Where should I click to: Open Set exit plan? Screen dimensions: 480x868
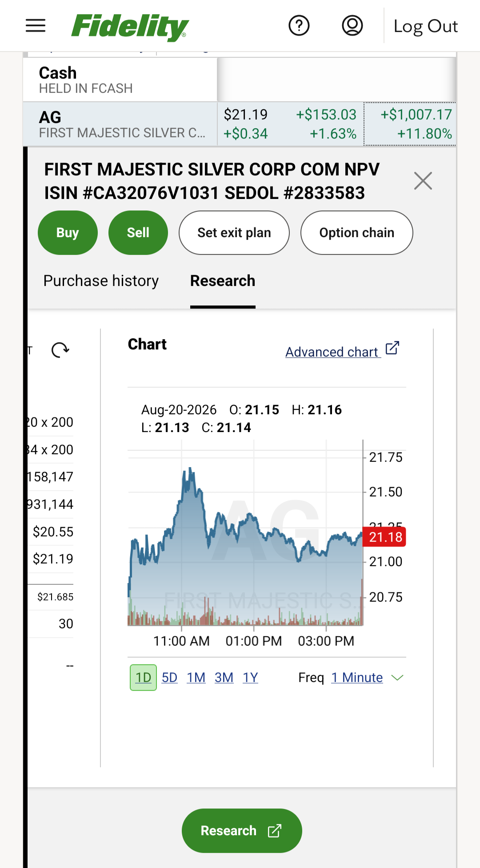point(234,233)
